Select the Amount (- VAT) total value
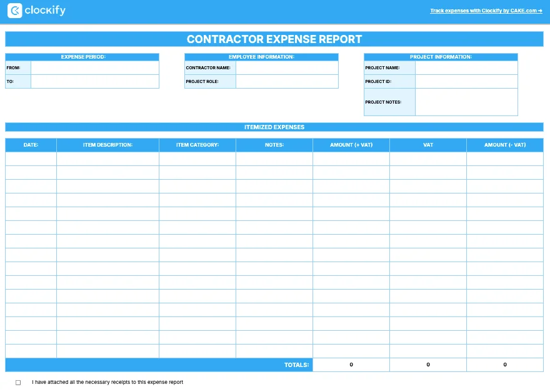 505,365
